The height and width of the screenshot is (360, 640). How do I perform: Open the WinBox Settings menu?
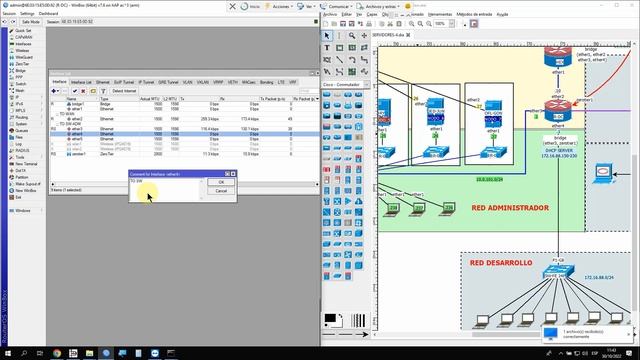(27, 14)
